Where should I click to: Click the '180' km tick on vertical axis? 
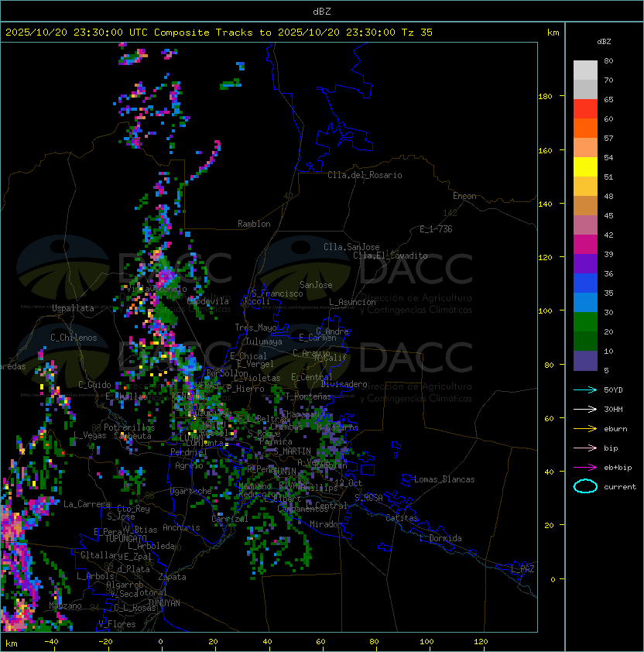545,97
